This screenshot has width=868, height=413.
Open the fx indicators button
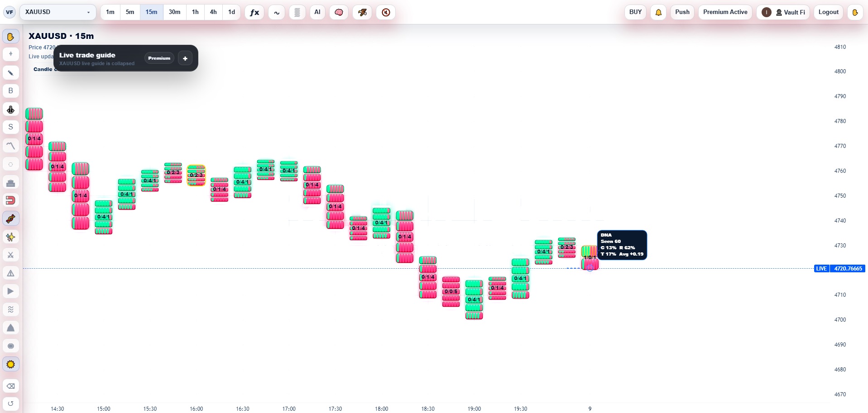point(254,12)
